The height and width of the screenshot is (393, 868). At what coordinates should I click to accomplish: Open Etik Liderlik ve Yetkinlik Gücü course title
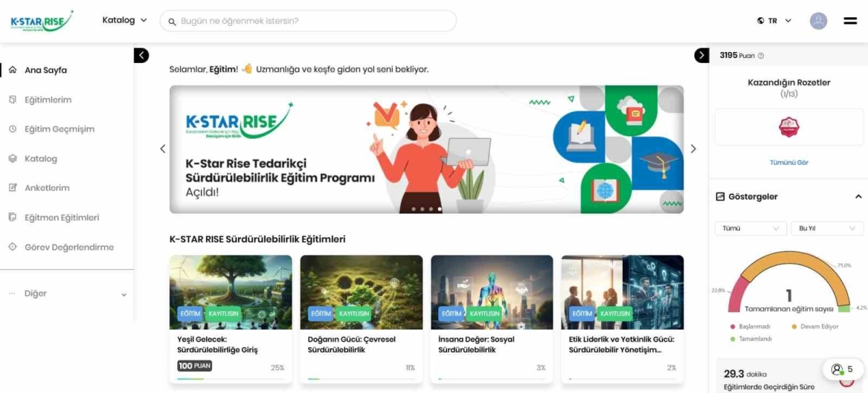pos(622,345)
